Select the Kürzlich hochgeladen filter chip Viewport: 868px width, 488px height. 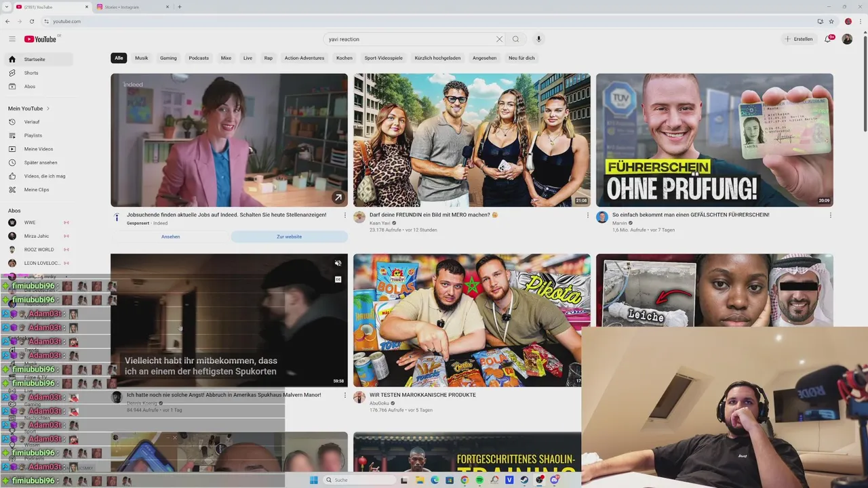point(437,58)
